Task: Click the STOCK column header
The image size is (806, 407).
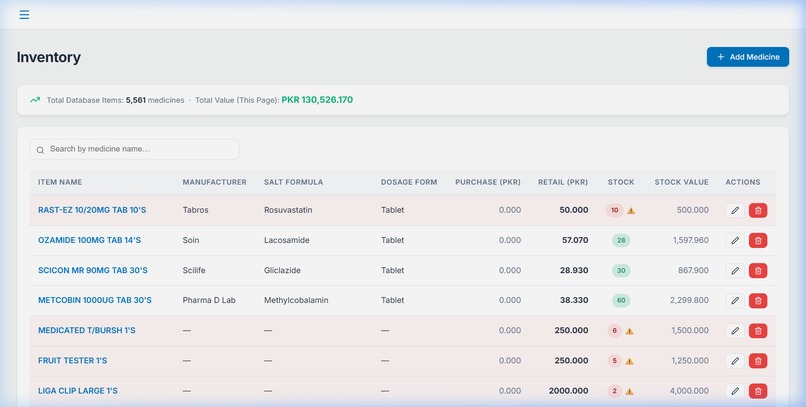Action: pos(621,182)
